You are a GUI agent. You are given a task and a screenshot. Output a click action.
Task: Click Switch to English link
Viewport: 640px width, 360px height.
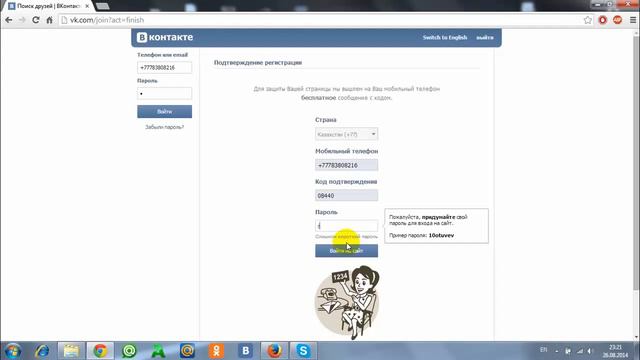point(444,37)
